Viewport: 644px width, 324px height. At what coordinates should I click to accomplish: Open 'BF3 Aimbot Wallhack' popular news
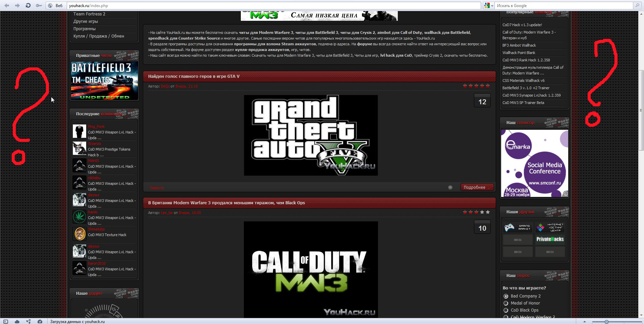tap(519, 45)
